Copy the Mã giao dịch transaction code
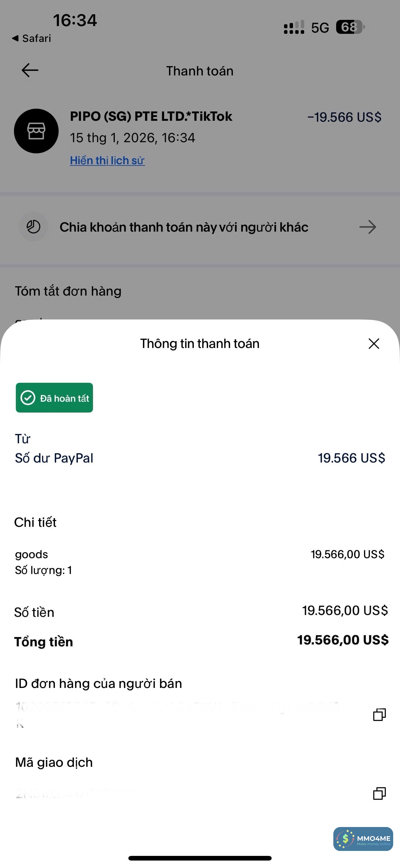The width and height of the screenshot is (400, 868). [379, 793]
